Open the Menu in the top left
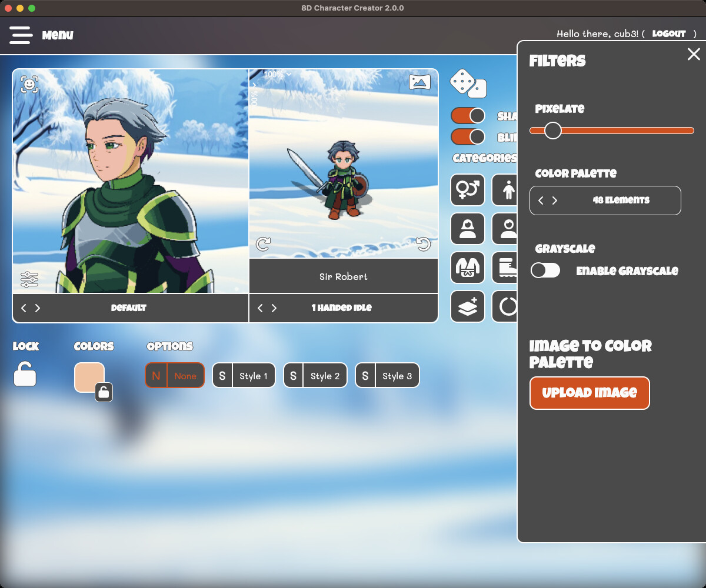The height and width of the screenshot is (588, 706). (x=21, y=35)
